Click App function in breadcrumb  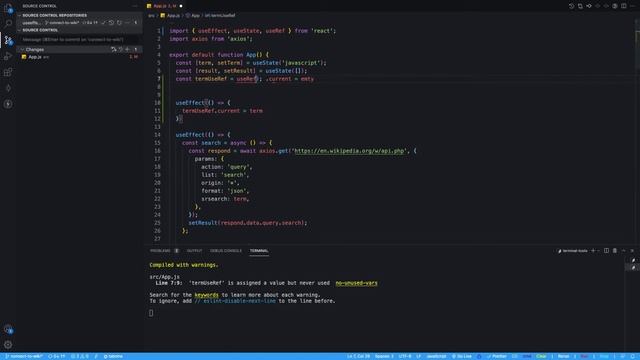tap(193, 16)
